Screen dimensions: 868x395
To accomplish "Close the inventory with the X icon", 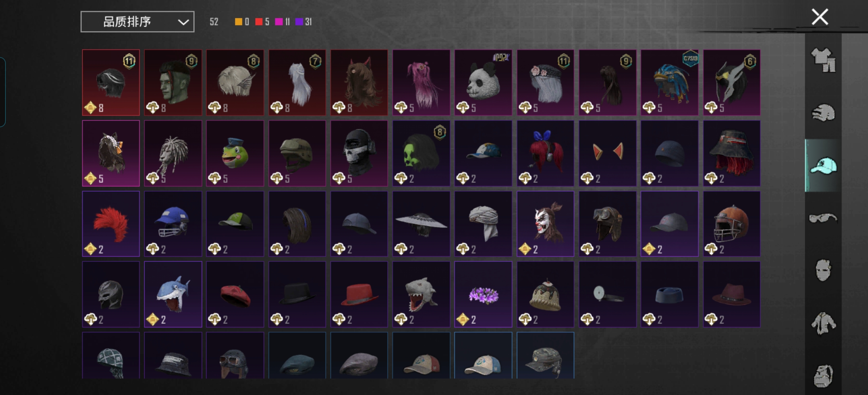I will 820,17.
